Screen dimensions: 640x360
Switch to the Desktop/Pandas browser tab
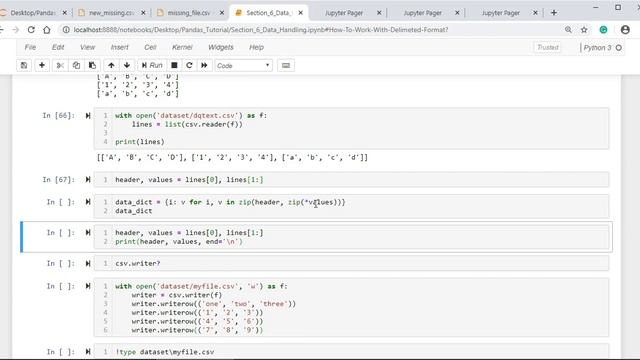click(x=33, y=13)
